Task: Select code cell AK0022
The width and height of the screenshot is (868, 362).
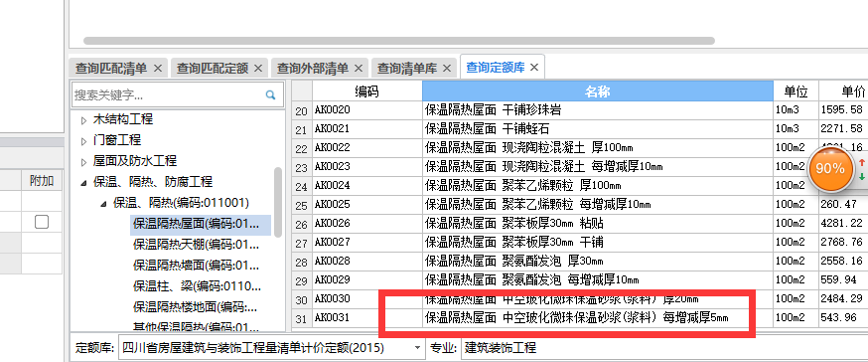Action: (x=367, y=148)
